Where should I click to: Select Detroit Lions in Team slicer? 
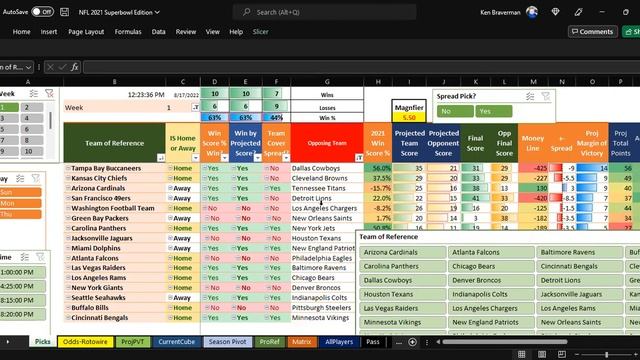pyautogui.click(x=580, y=280)
